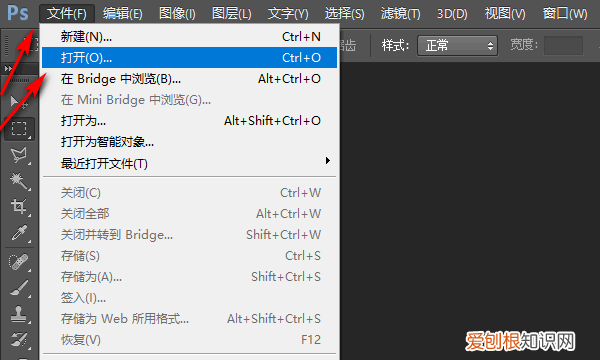Screen dimensions: 600x360
Task: Click the 宽度 input field
Action: 563,46
